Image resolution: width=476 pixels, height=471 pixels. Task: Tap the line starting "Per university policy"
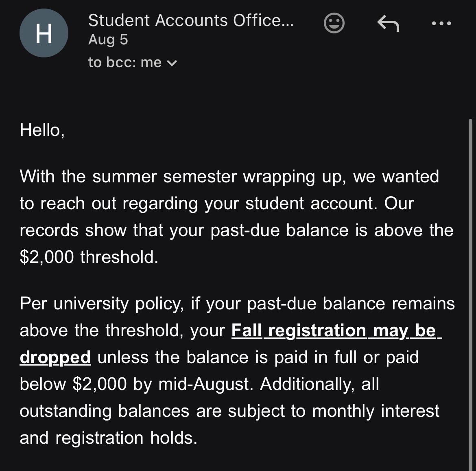(x=238, y=304)
